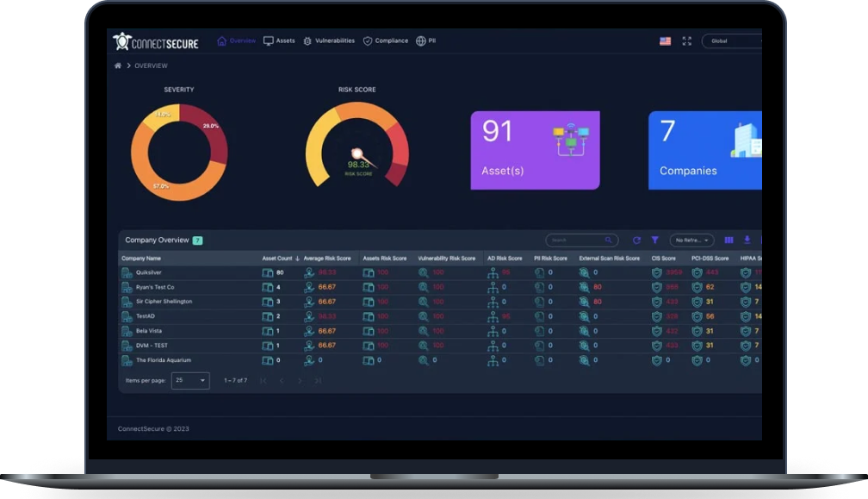Screen dimensions: 868x499
Task: Click Ryan's Test Co average risk icon
Action: (x=309, y=287)
